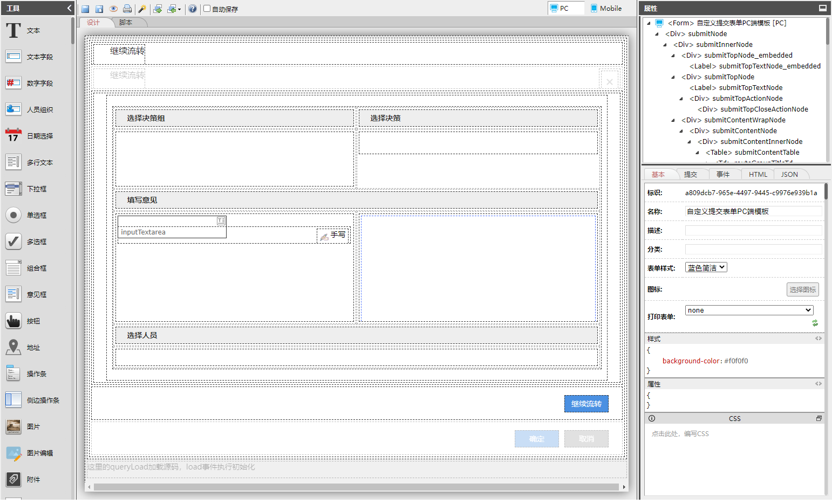The image size is (832, 504).
Task: Click the X close box in the form header
Action: coord(609,81)
